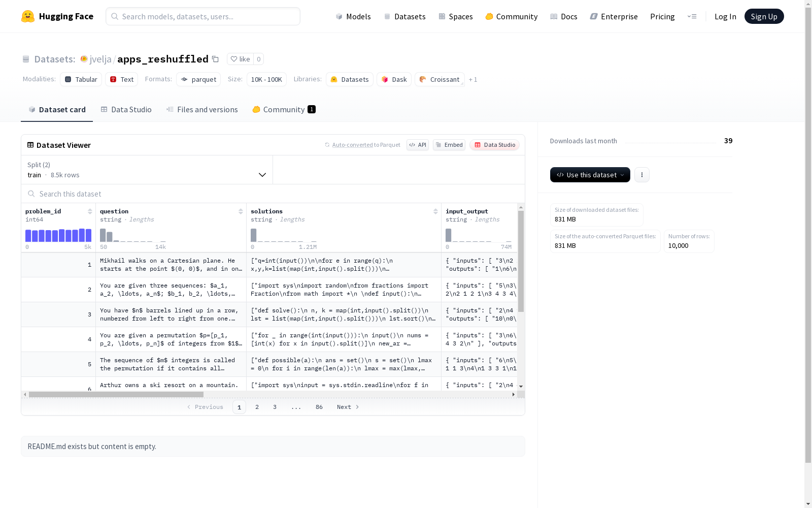Click the like heart button

coord(240,59)
